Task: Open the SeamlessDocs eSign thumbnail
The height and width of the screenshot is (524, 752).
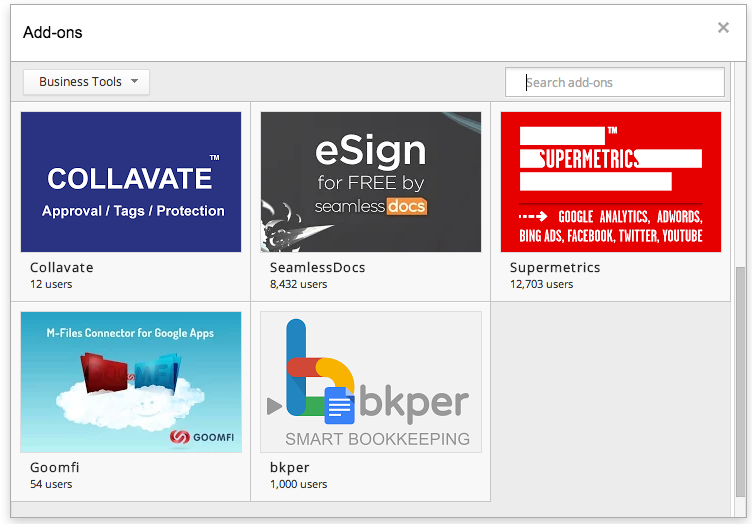Action: point(371,182)
